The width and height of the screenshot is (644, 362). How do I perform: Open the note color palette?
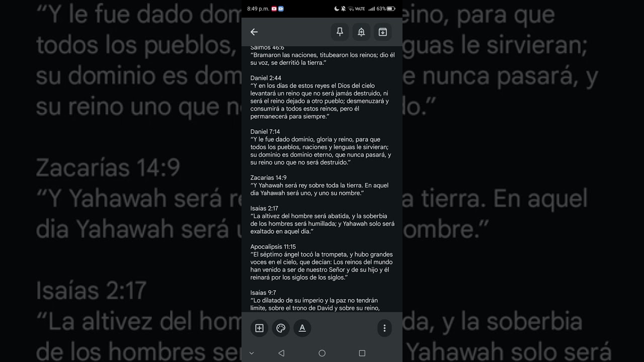point(281,328)
